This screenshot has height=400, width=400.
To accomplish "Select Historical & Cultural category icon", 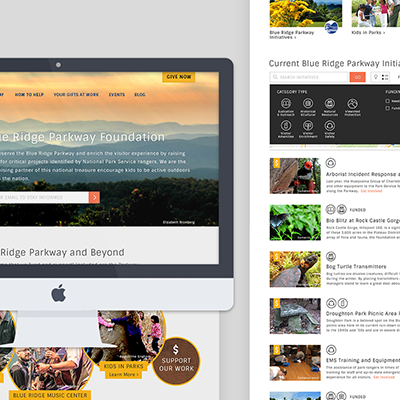I will (308, 103).
